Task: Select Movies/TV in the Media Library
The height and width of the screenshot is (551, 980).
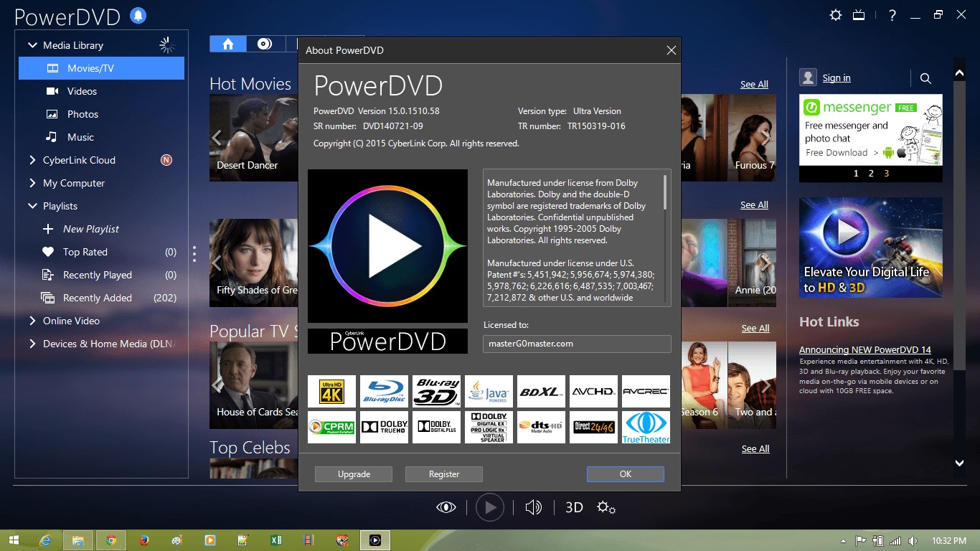Action: (x=101, y=68)
